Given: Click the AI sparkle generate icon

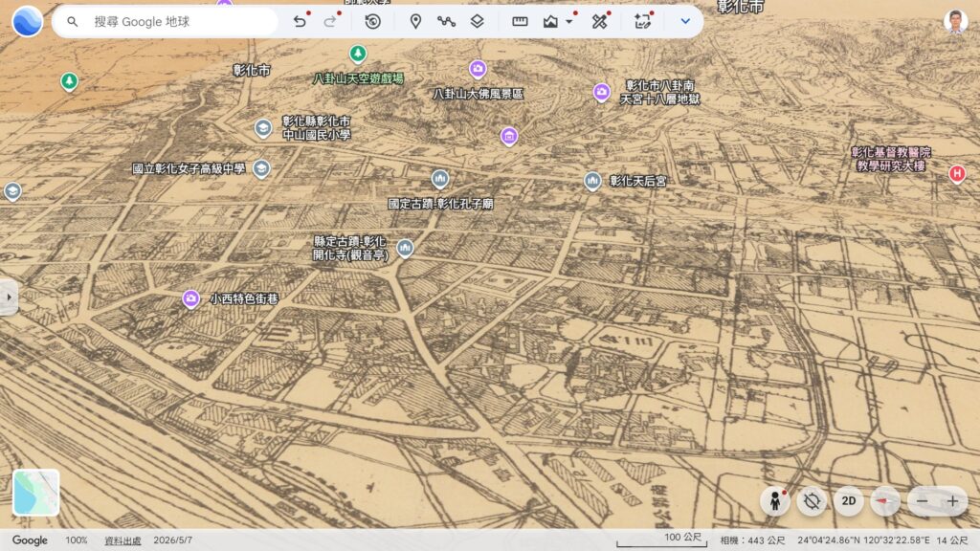Looking at the screenshot, I should tap(642, 22).
